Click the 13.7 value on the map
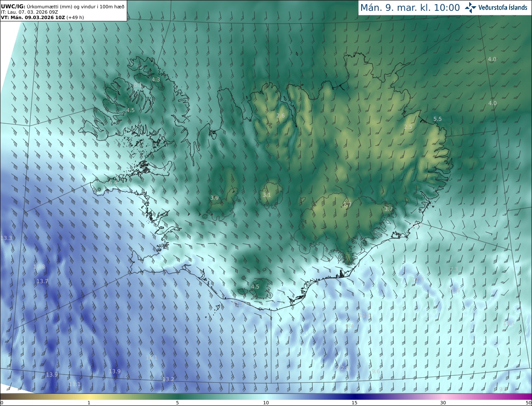The width and height of the screenshot is (532, 406). point(42,281)
